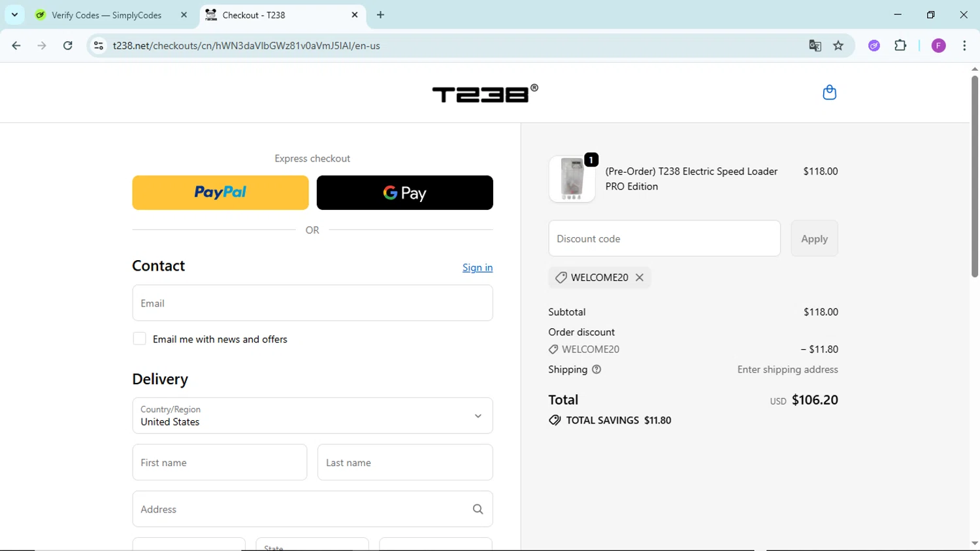Go back to previous page
Viewport: 980px width, 551px height.
[16, 46]
